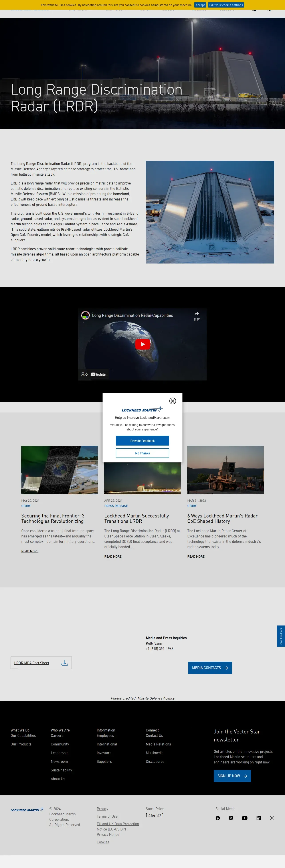
Task: Close the feedback survey popup
Action: pyautogui.click(x=172, y=401)
